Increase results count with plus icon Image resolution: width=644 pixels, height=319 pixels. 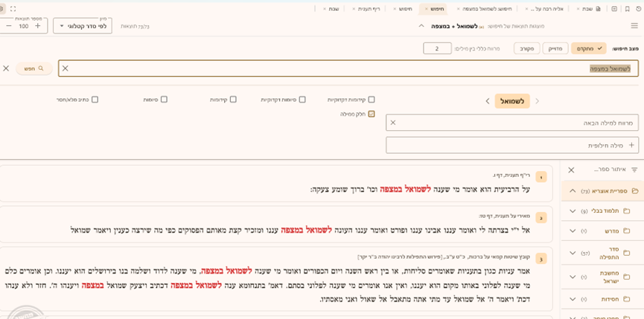tap(38, 26)
